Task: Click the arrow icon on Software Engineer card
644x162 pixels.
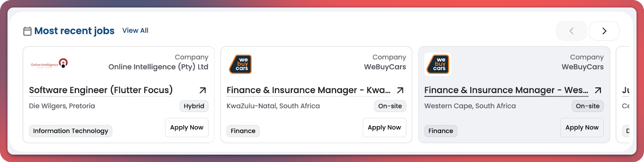Action: click(203, 90)
